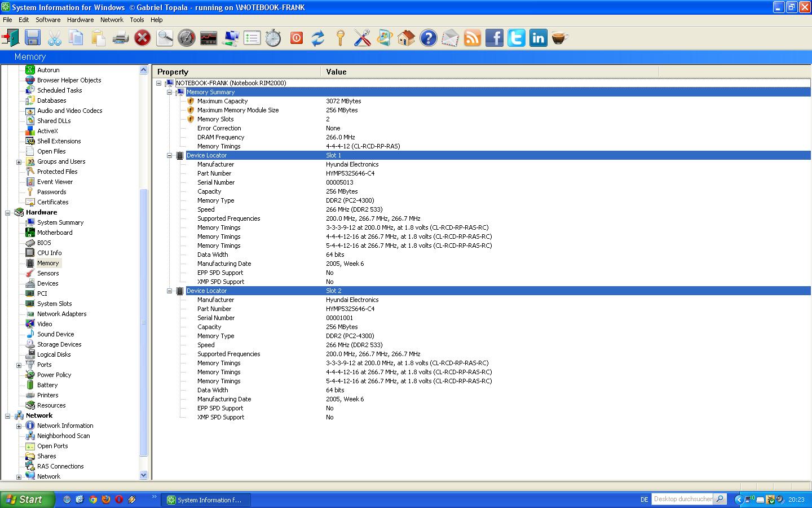Screen dimensions: 812x508
Task: Select CPU Info in the sidebar
Action: [49, 253]
